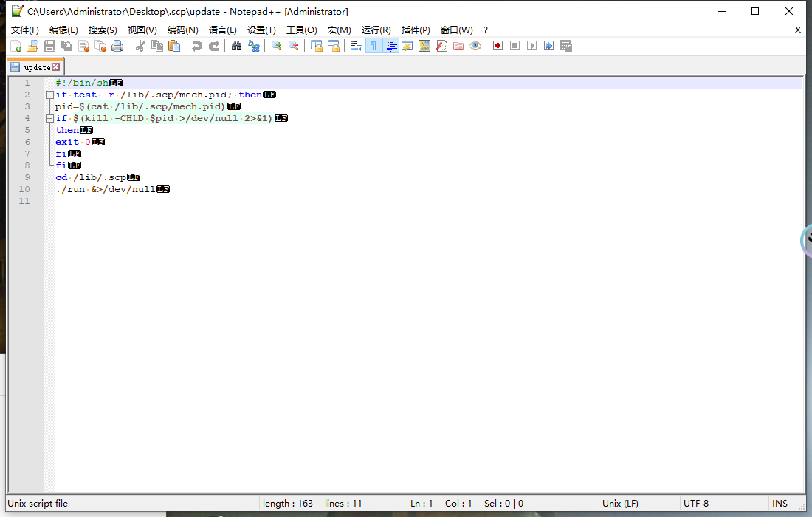
Task: Paste from clipboard via toolbar
Action: pos(174,46)
